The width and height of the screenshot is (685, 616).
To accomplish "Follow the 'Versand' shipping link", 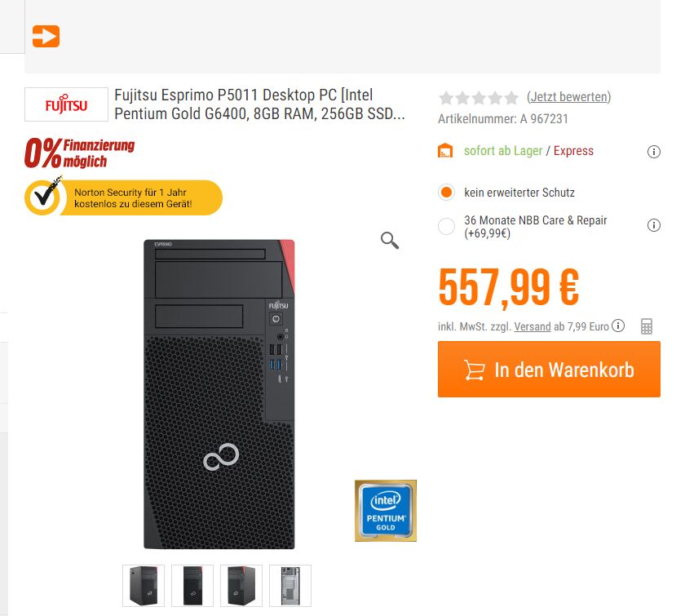I will pos(532,326).
